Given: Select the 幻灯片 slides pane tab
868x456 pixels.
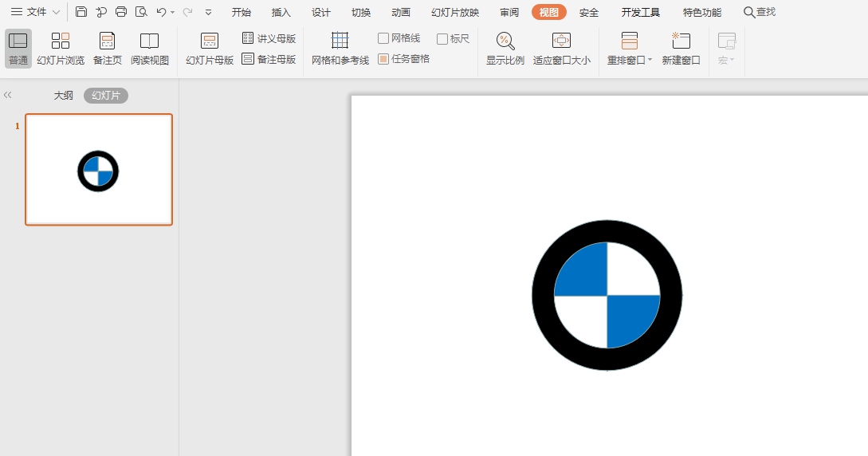Looking at the screenshot, I should pos(106,95).
